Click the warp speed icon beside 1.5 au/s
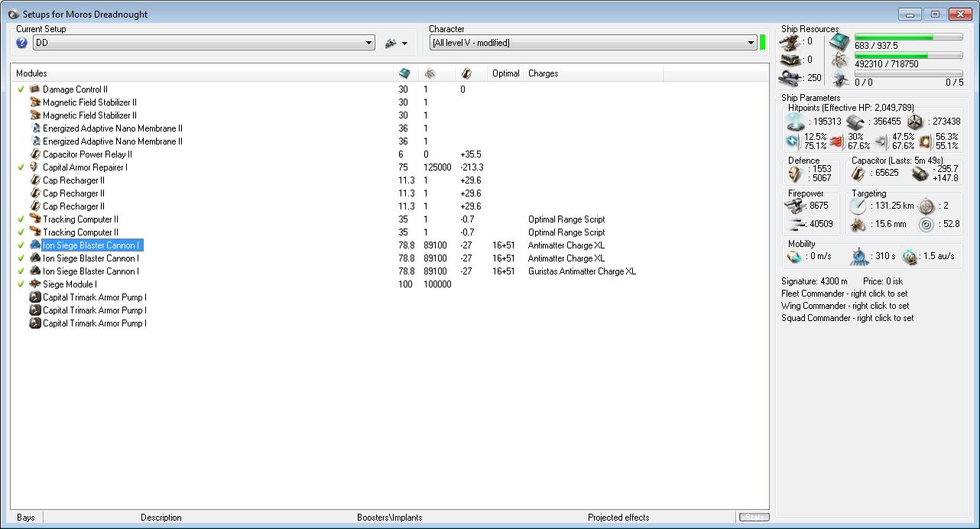The height and width of the screenshot is (529, 980). 910,256
